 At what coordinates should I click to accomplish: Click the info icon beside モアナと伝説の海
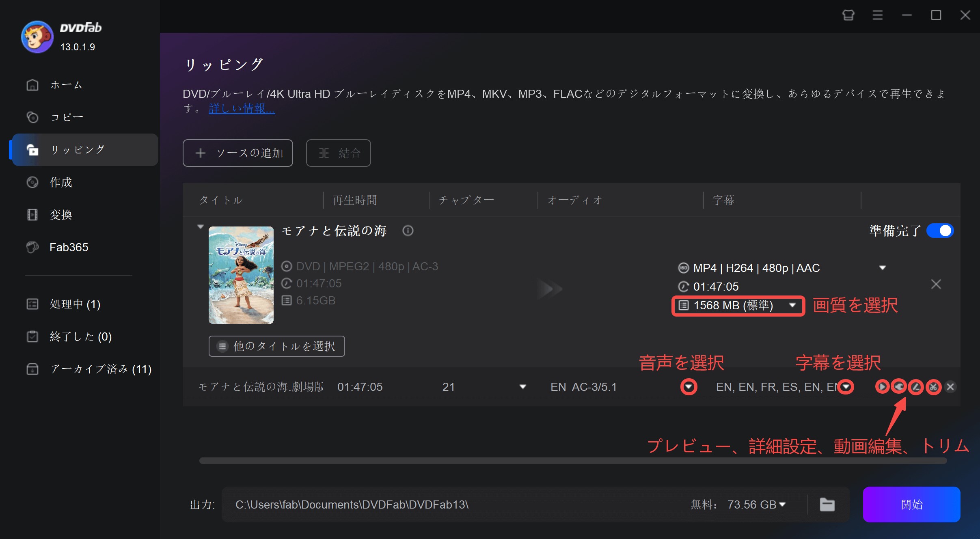[408, 231]
